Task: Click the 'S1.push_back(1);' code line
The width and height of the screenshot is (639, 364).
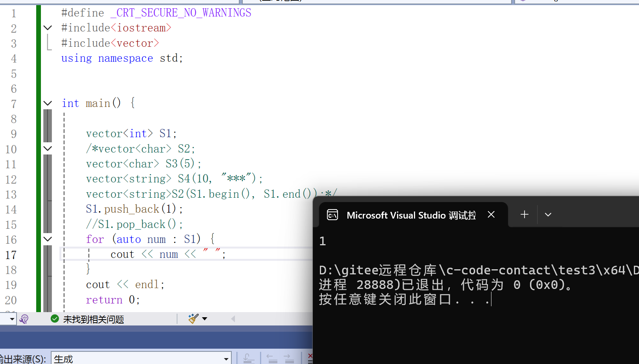Action: [134, 209]
